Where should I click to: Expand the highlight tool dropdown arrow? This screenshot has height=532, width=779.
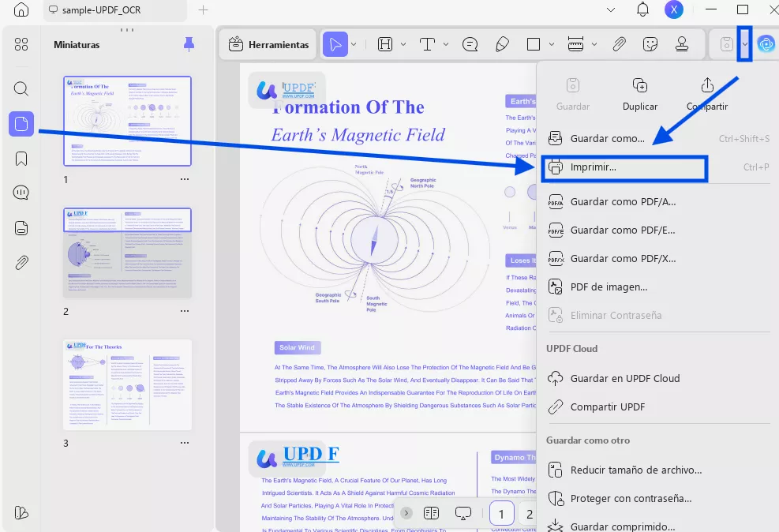(x=403, y=44)
